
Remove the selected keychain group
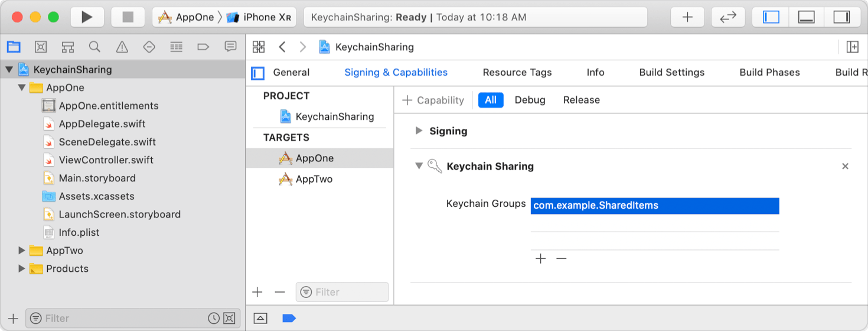click(562, 258)
